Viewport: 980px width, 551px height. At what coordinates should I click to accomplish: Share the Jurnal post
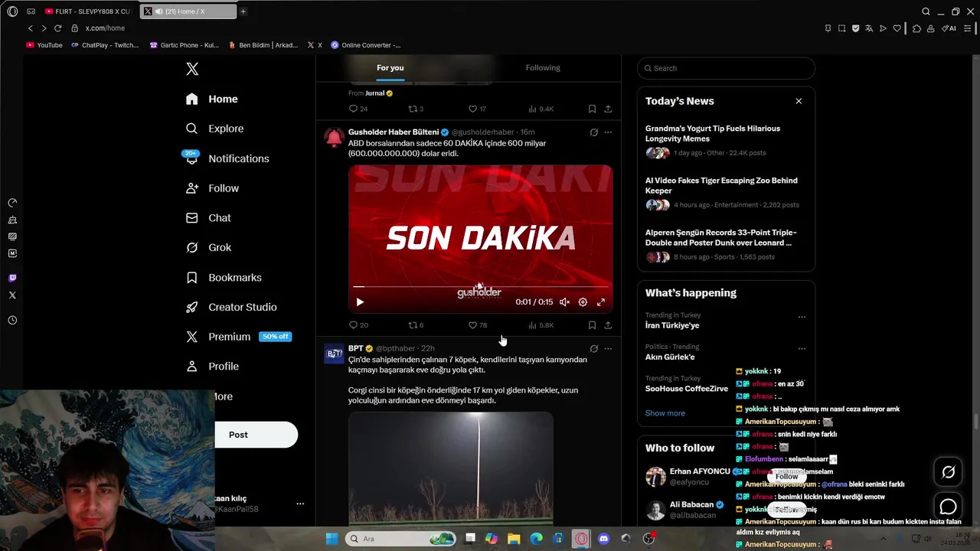tap(608, 109)
